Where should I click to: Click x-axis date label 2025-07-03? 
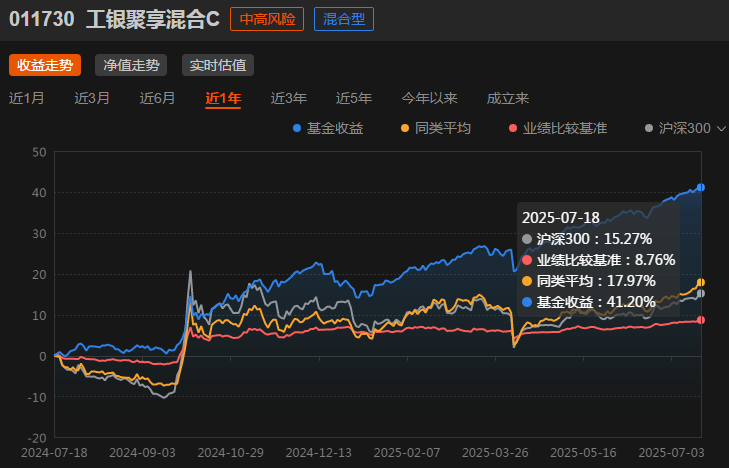click(x=671, y=452)
